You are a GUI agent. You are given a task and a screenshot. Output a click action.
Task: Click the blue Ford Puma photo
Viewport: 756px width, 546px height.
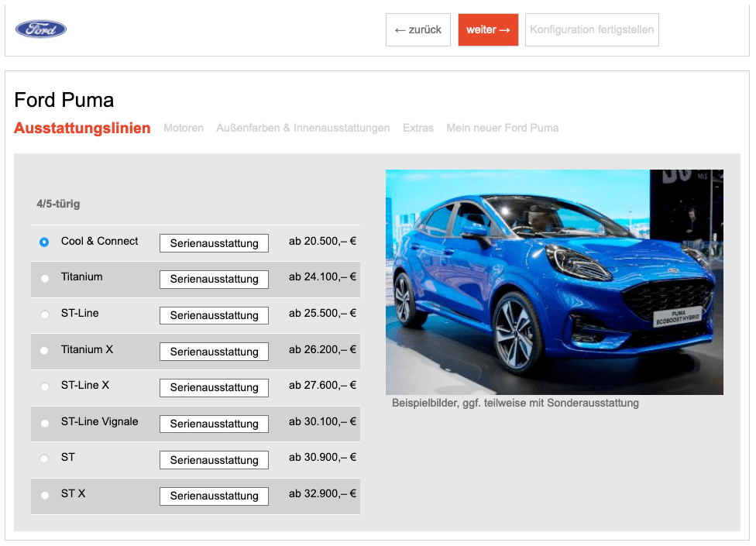pyautogui.click(x=555, y=282)
